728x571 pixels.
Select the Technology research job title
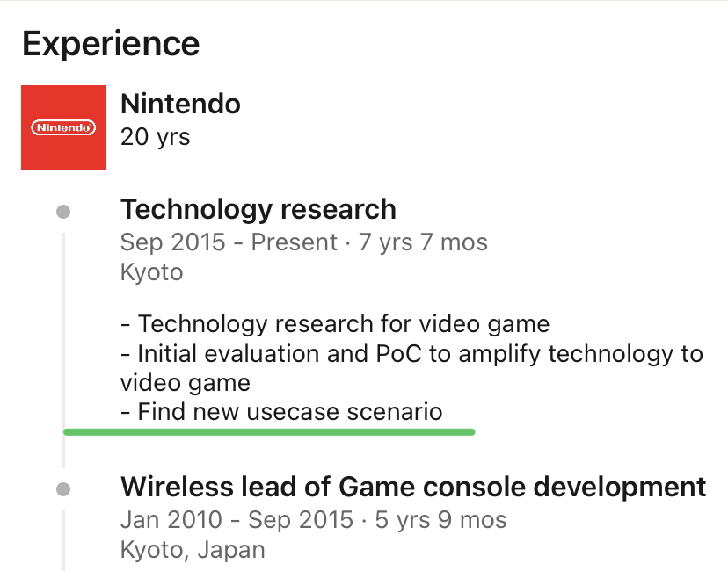click(x=258, y=210)
